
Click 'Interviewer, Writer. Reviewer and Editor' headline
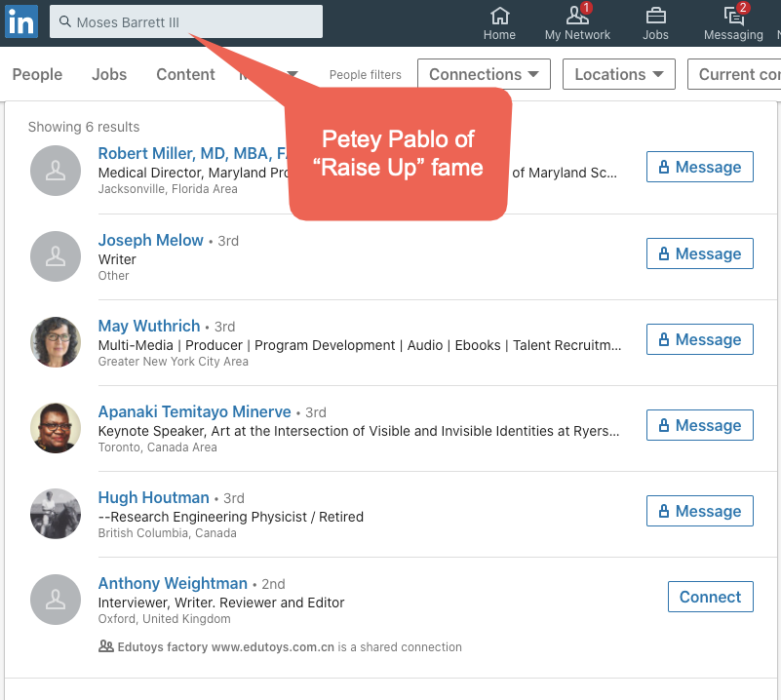coord(221,603)
